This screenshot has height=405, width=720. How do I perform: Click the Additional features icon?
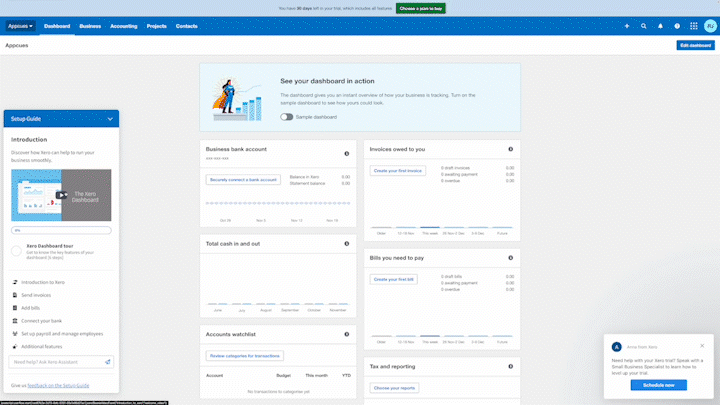[15, 347]
